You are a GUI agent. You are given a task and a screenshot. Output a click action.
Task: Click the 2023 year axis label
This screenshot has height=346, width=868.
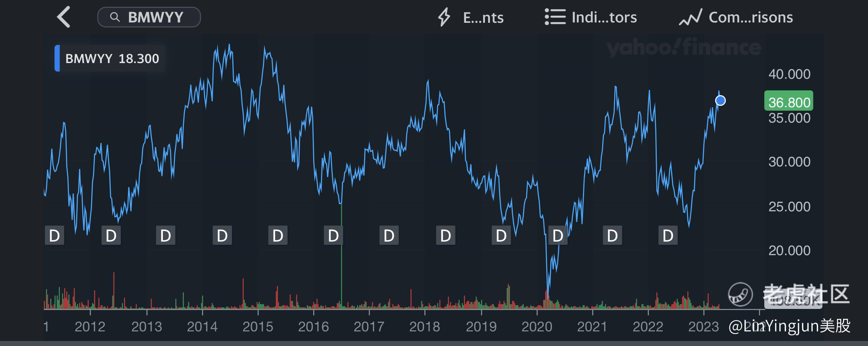[703, 326]
